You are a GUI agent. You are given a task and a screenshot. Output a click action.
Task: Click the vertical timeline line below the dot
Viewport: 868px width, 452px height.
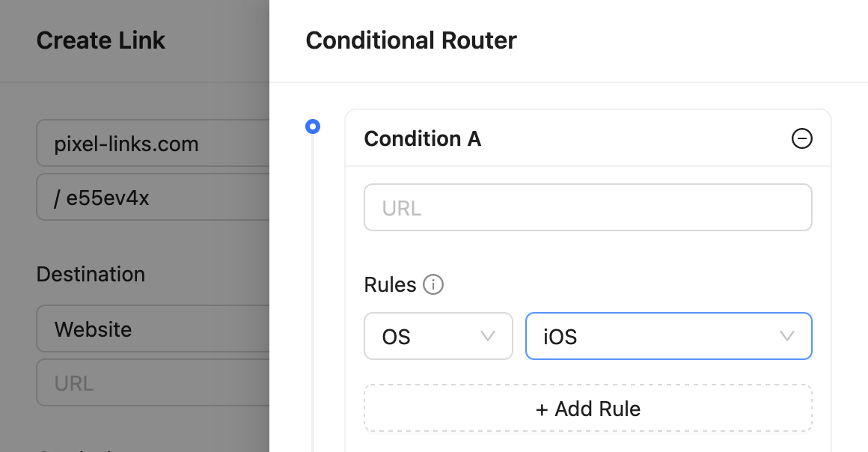click(313, 293)
